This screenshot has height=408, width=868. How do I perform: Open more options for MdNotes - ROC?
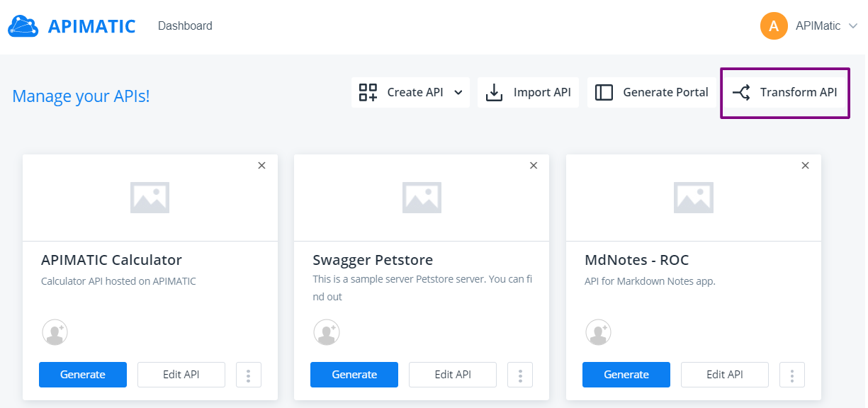(x=792, y=375)
